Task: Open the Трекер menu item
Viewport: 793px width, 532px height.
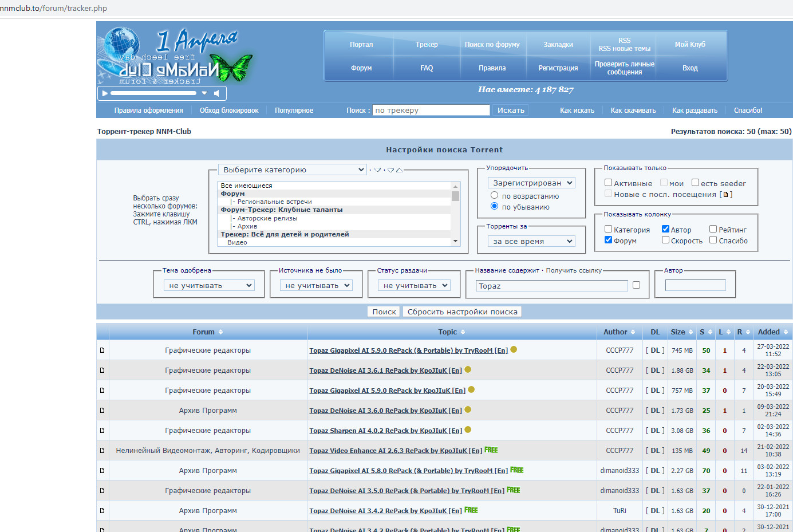Action: tap(427, 45)
